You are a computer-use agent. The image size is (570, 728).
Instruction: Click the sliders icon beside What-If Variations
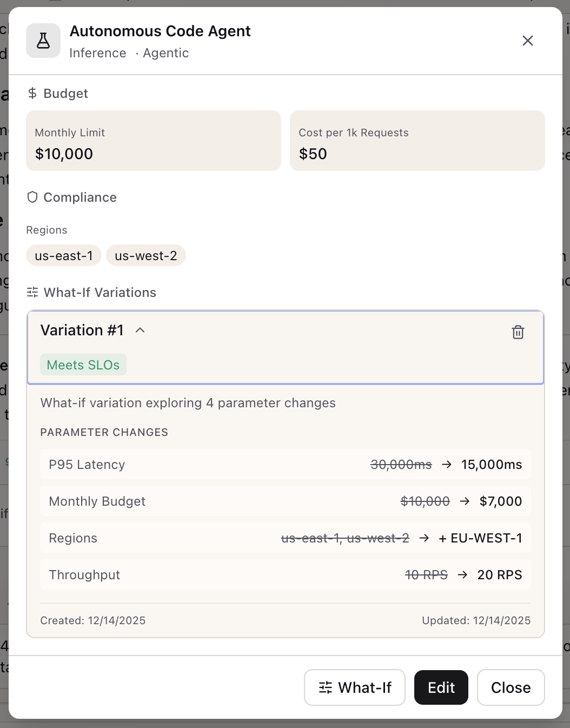coord(32,292)
